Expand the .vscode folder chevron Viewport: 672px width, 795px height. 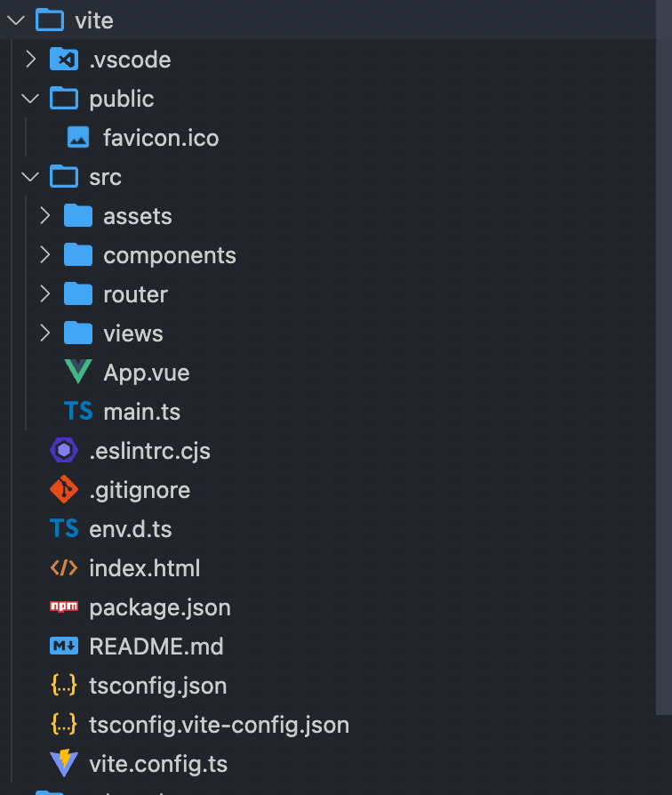(30, 60)
